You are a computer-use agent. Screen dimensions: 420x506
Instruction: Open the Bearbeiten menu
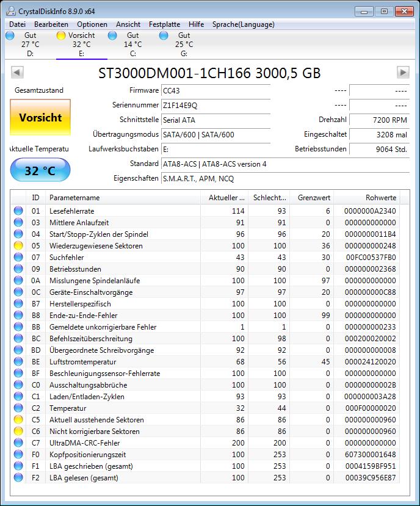coord(51,24)
